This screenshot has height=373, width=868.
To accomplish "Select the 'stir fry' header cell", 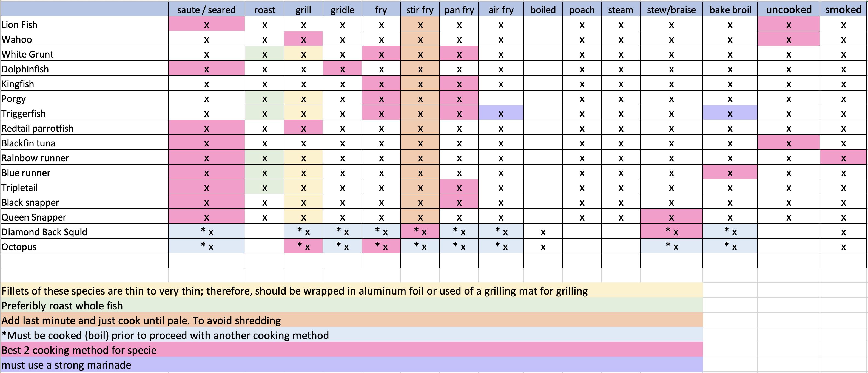I will click(x=420, y=10).
